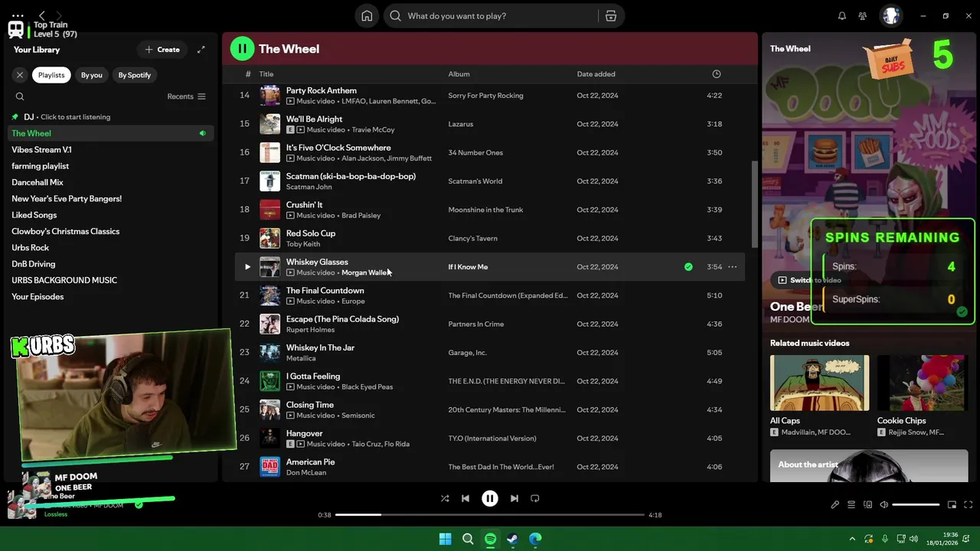Pause The Wheel with the green header button
Viewport: 980px width, 551px height.
(242, 49)
